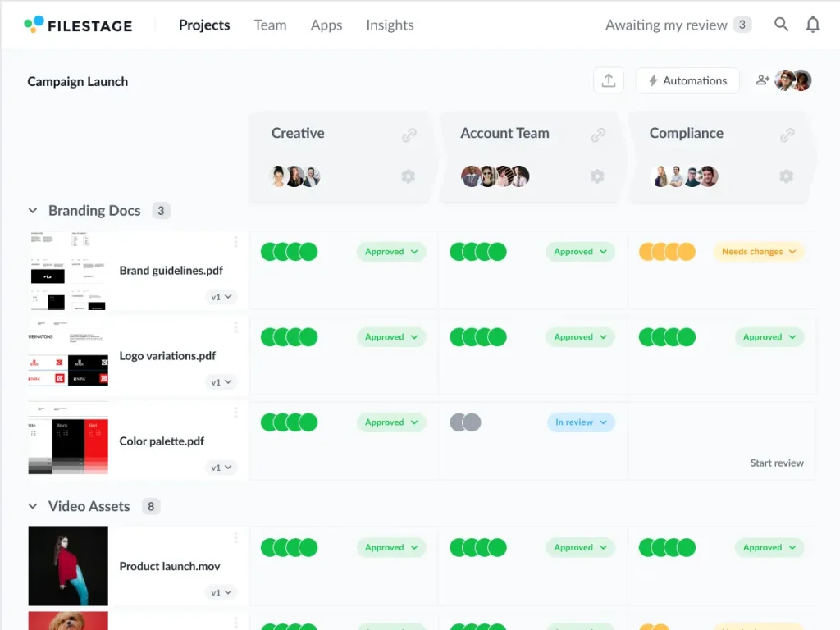Go to the Insights tab
The image size is (840, 630).
click(390, 25)
